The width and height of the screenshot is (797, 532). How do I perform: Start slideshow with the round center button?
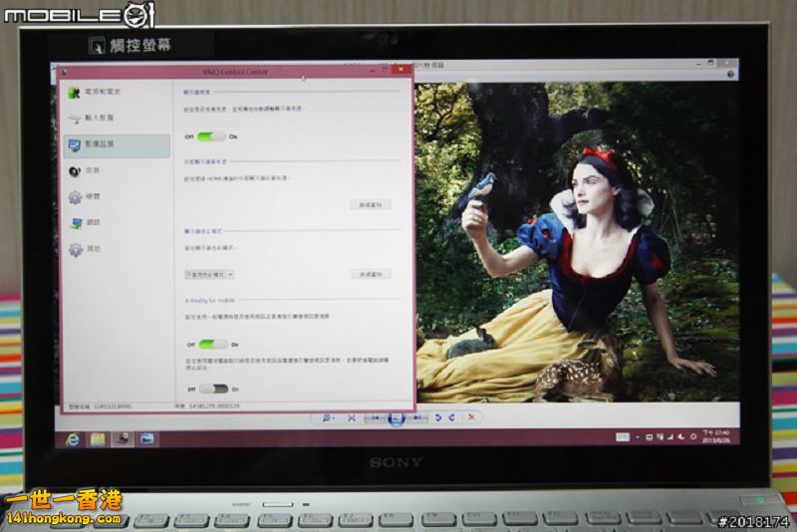click(397, 418)
